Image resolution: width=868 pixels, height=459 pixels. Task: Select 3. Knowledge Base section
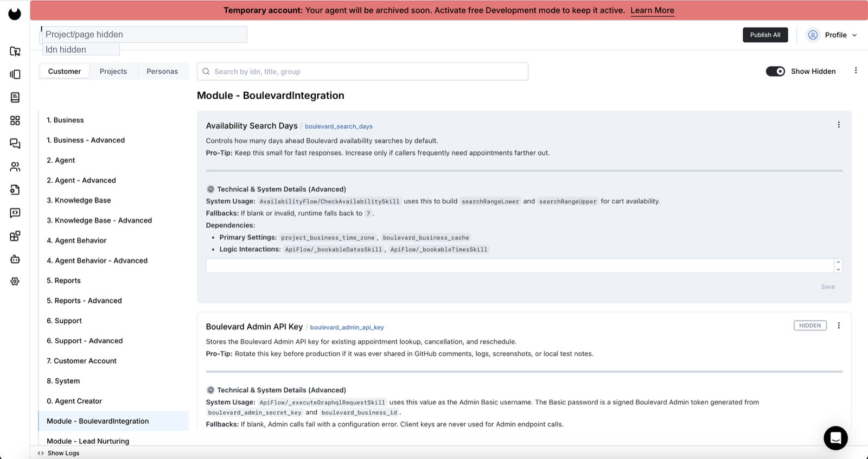[x=114, y=200]
